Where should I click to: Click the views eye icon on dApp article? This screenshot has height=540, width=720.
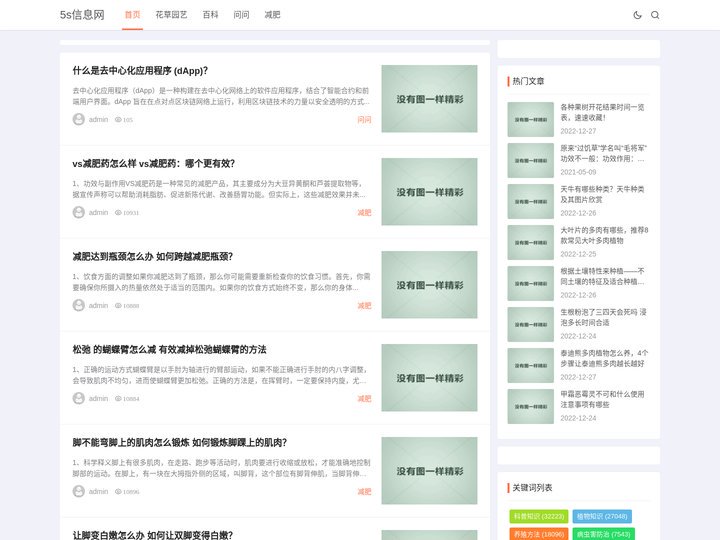coord(118,119)
